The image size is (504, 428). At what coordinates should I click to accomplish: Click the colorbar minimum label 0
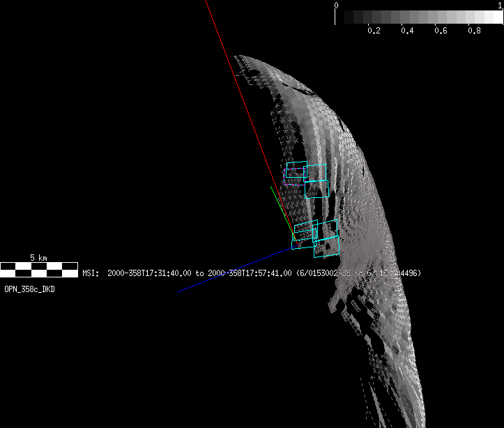point(337,6)
